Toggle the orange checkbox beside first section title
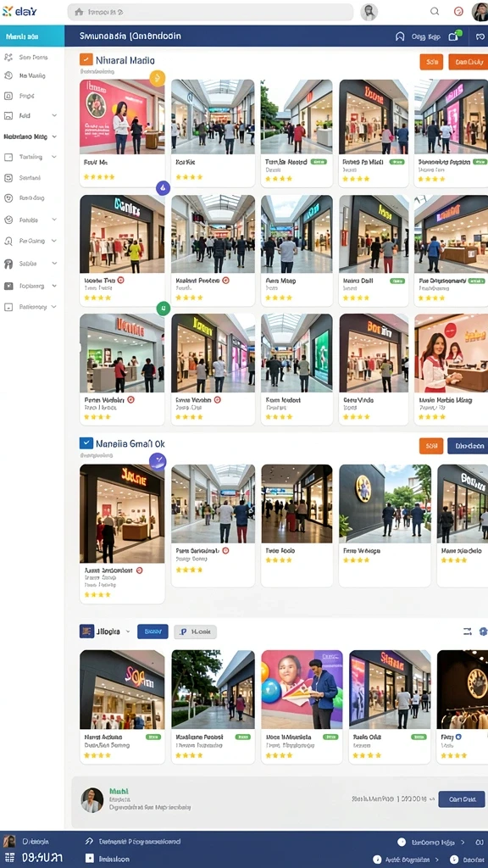This screenshot has height=868, width=488. click(86, 60)
